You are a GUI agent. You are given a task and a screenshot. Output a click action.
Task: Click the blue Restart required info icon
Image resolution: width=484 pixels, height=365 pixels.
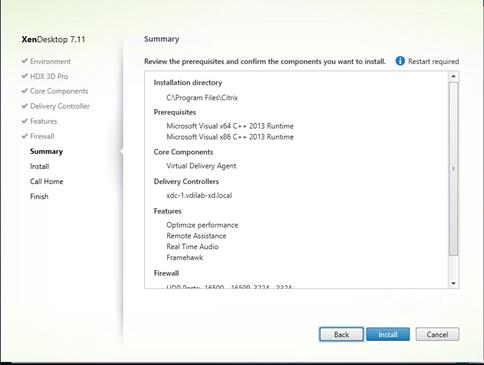pos(400,61)
